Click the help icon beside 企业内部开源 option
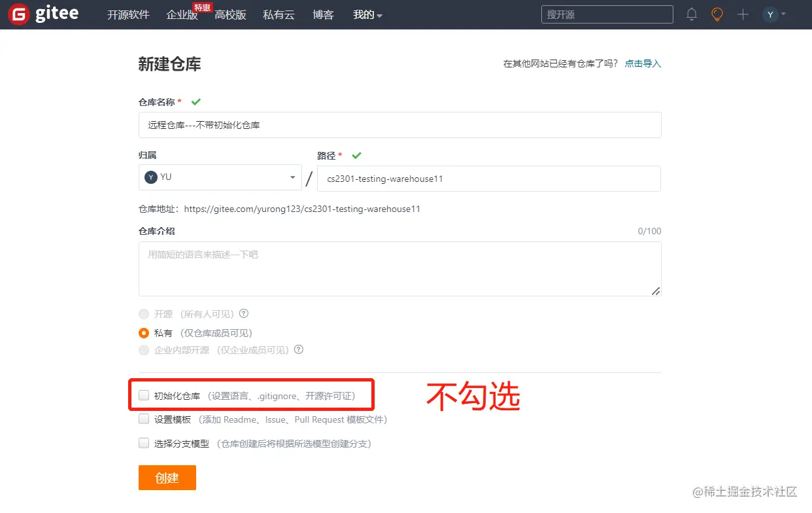The image size is (812, 513). [x=299, y=350]
